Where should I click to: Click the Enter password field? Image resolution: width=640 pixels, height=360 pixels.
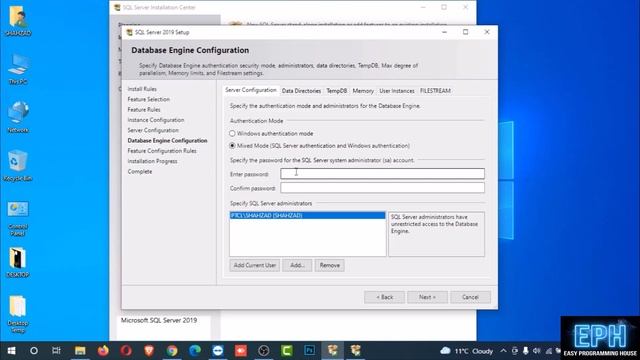pos(382,173)
